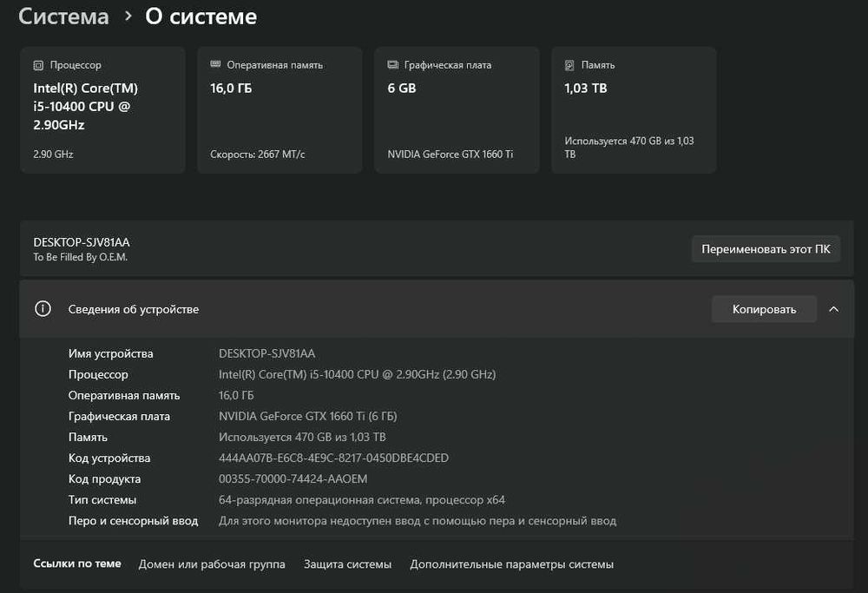Screen dimensions: 868x593
Task: Select processor value Intel(R) Core(TM) i5-10400 in details
Action: point(357,374)
